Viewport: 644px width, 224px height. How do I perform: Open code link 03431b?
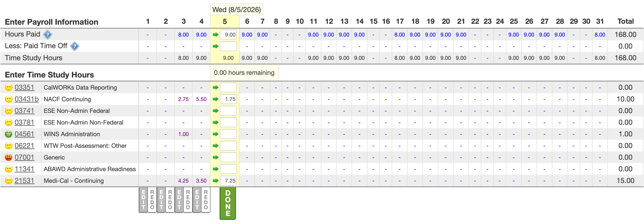[x=27, y=99]
